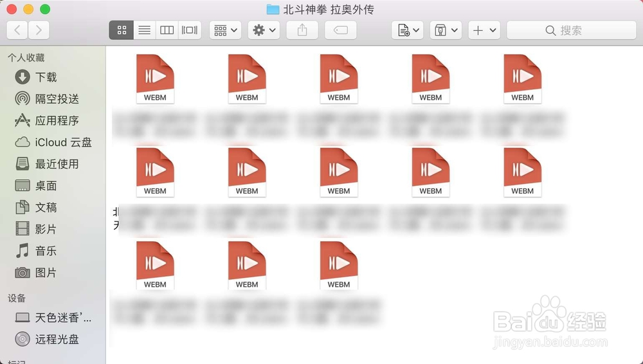Screen dimensions: 643x364
Task: Switch to list view
Action: click(x=144, y=30)
